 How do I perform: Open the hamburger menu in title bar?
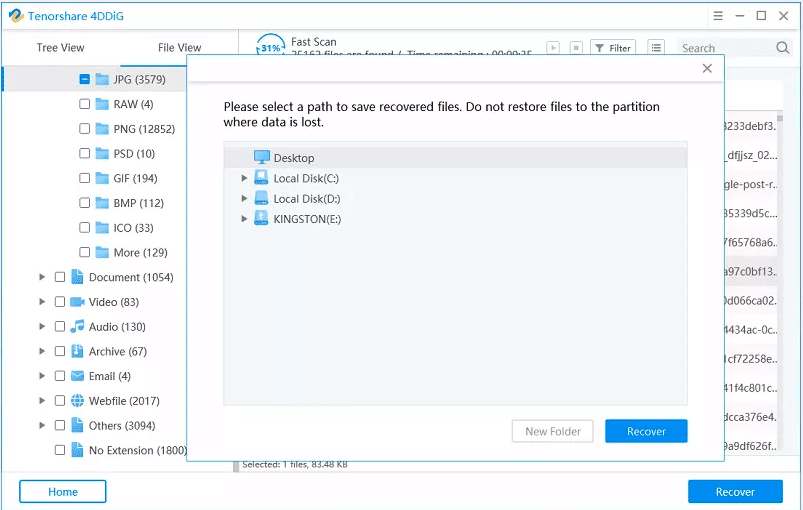tap(718, 16)
